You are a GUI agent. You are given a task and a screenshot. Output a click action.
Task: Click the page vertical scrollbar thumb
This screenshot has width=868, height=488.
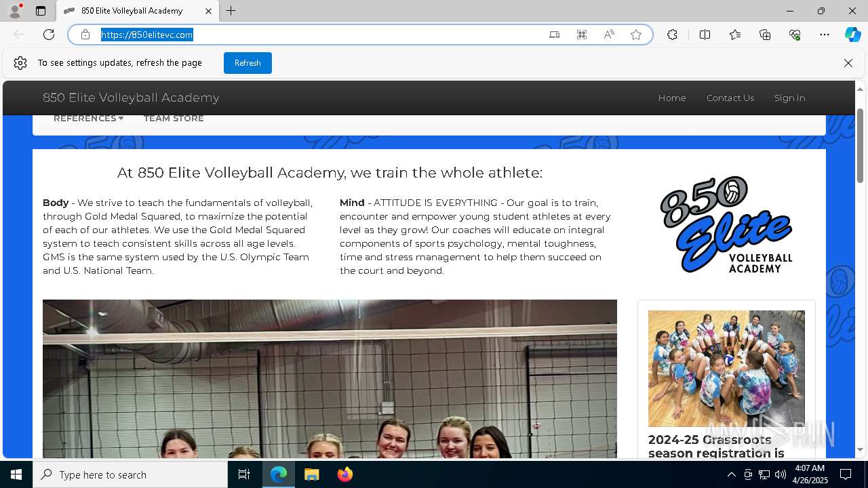[x=861, y=145]
